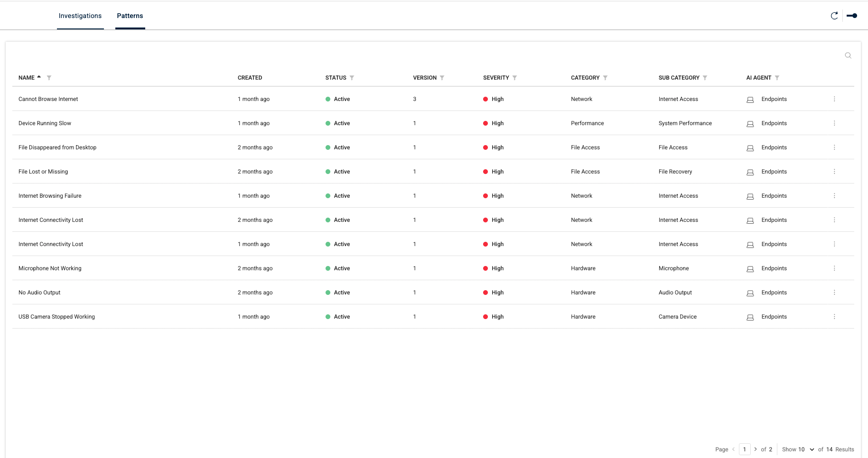Open the SUB CATEGORY filter funnel
The height and width of the screenshot is (458, 868).
[x=705, y=78]
